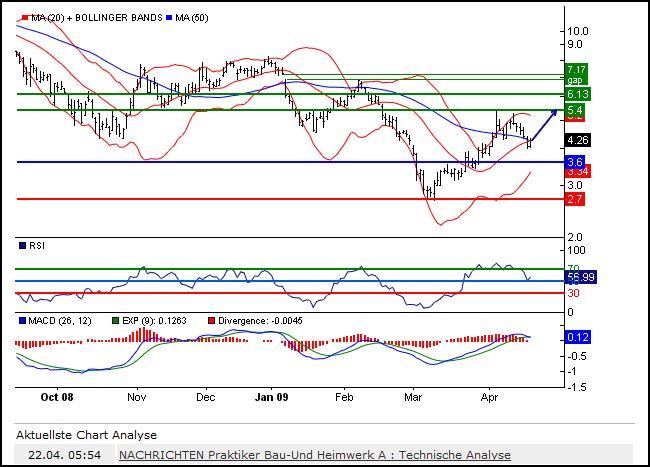
Task: Select the green 6.13 resistance tag
Action: coord(575,93)
